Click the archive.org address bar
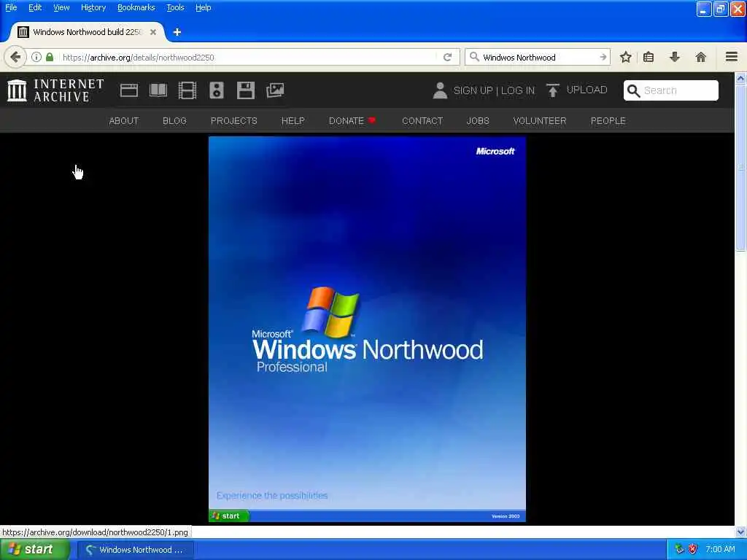Image resolution: width=747 pixels, height=560 pixels. 248,57
